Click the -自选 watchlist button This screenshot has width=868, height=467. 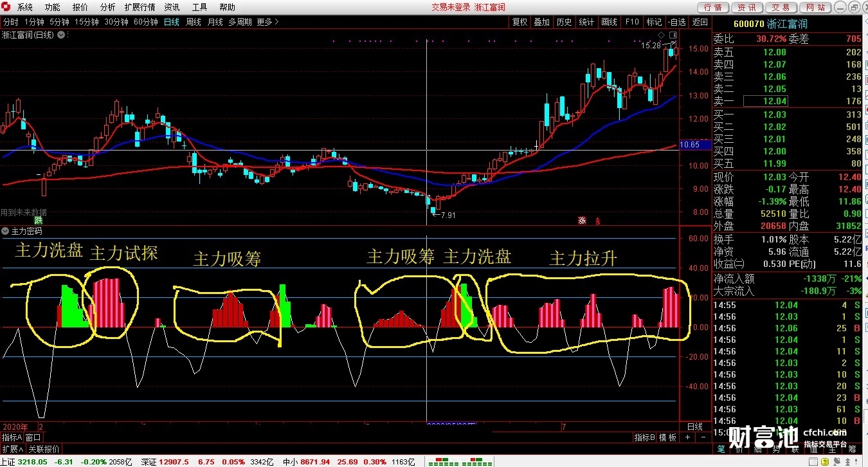[x=677, y=22]
